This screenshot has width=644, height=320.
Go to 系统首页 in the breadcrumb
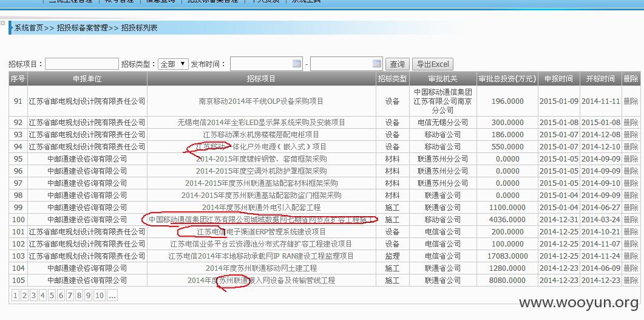point(29,28)
